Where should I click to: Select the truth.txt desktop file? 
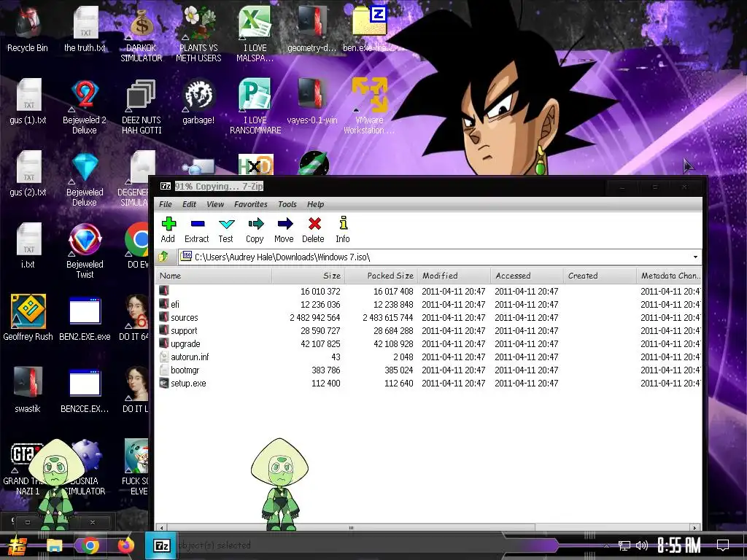(85, 29)
